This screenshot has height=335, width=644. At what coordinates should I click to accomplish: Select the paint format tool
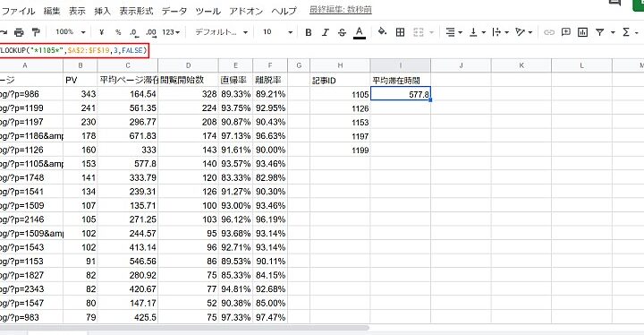coord(36,32)
